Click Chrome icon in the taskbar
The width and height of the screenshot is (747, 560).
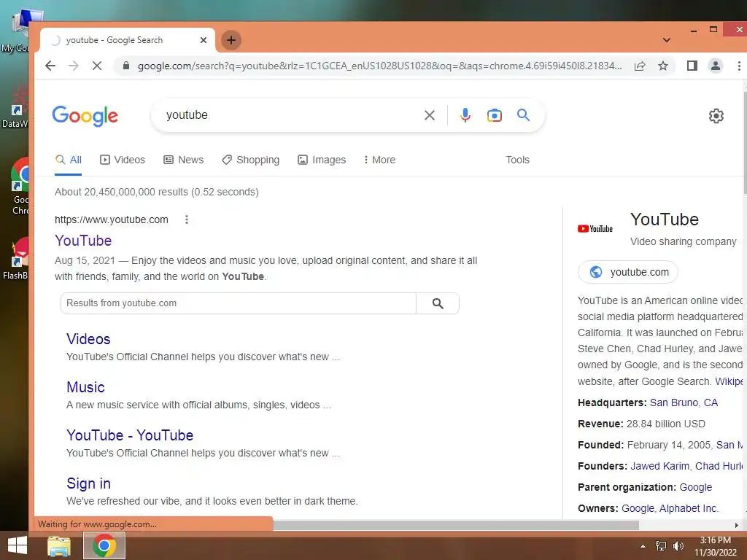(104, 545)
